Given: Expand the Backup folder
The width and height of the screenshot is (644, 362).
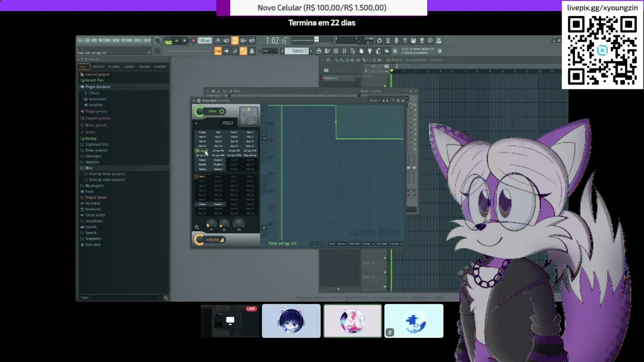Looking at the screenshot, I should [91, 138].
